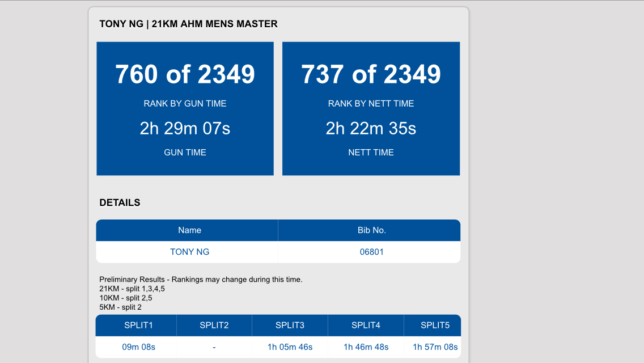This screenshot has width=644, height=363.
Task: Click the 'RANK BY GUN TIME' label
Action: [185, 104]
